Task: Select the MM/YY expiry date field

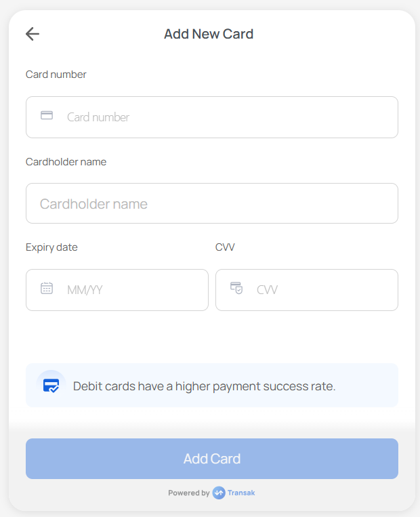Action: [117, 290]
